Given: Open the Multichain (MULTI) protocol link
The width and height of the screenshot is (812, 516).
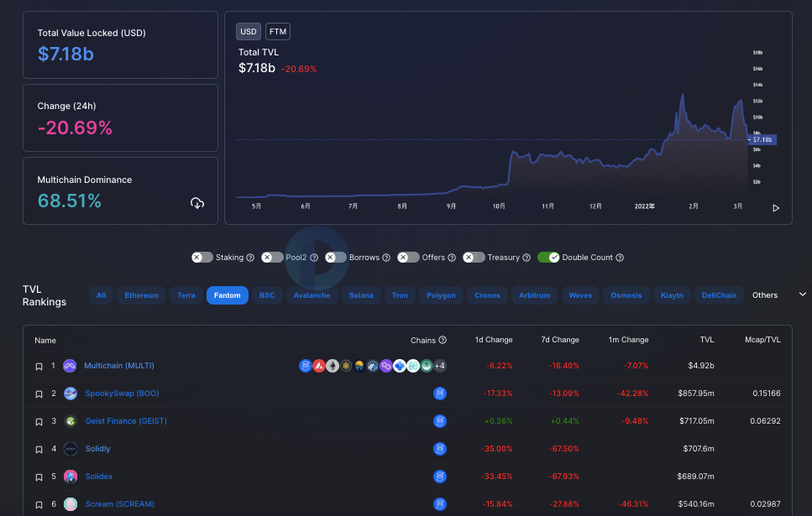Looking at the screenshot, I should 119,366.
